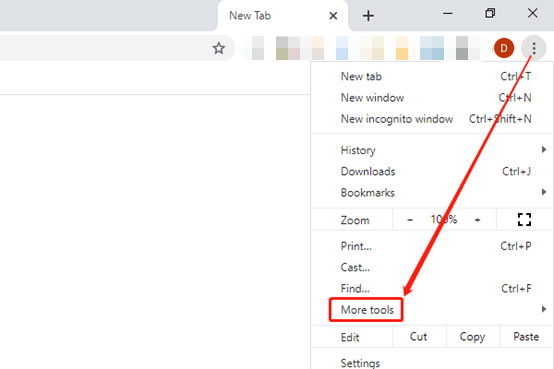The image size is (554, 369).
Task: Toggle fullscreen mode icon in Zoom row
Action: point(524,219)
